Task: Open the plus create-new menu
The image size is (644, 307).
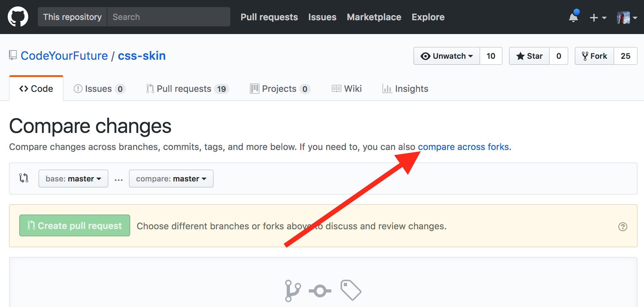Action: (598, 17)
